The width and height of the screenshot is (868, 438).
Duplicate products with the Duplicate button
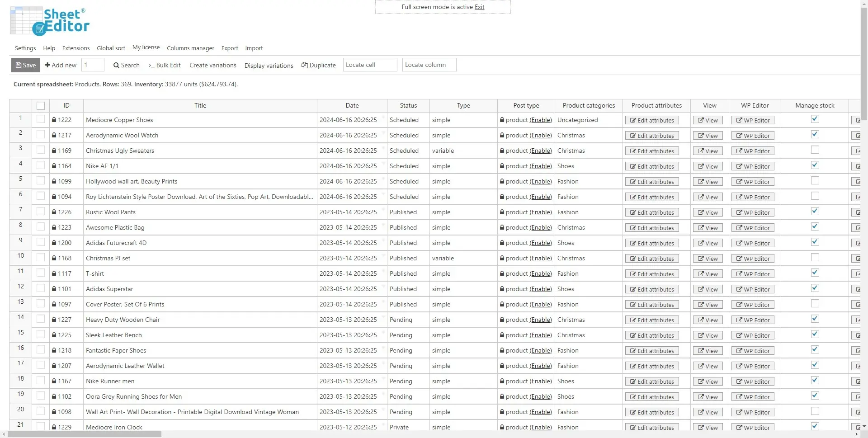click(319, 65)
